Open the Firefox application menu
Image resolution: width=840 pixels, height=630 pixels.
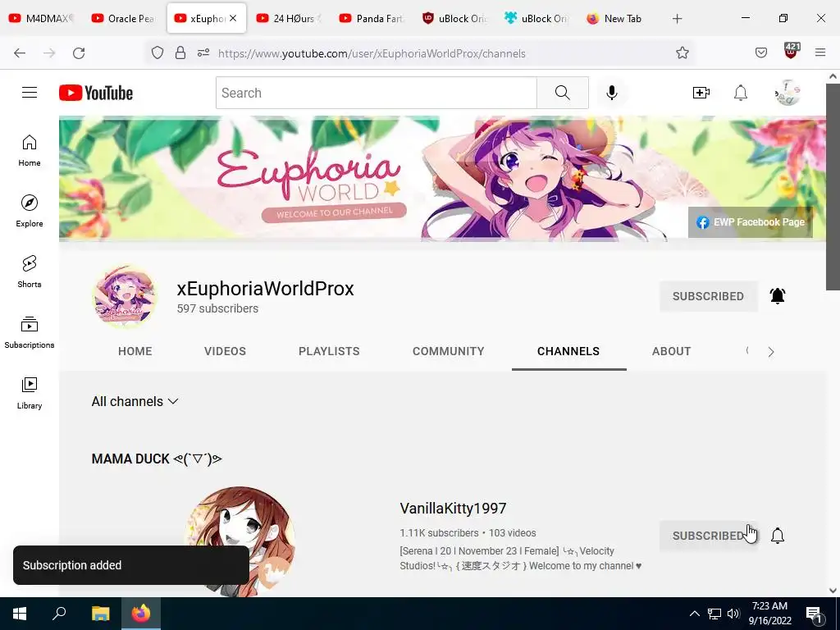coord(820,52)
